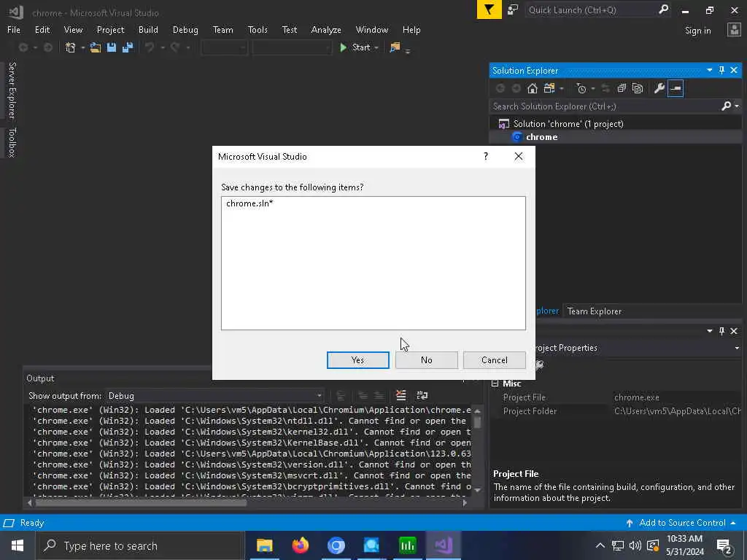Click Pending Changes Filter clock icon
The height and width of the screenshot is (560, 747).
(x=581, y=88)
